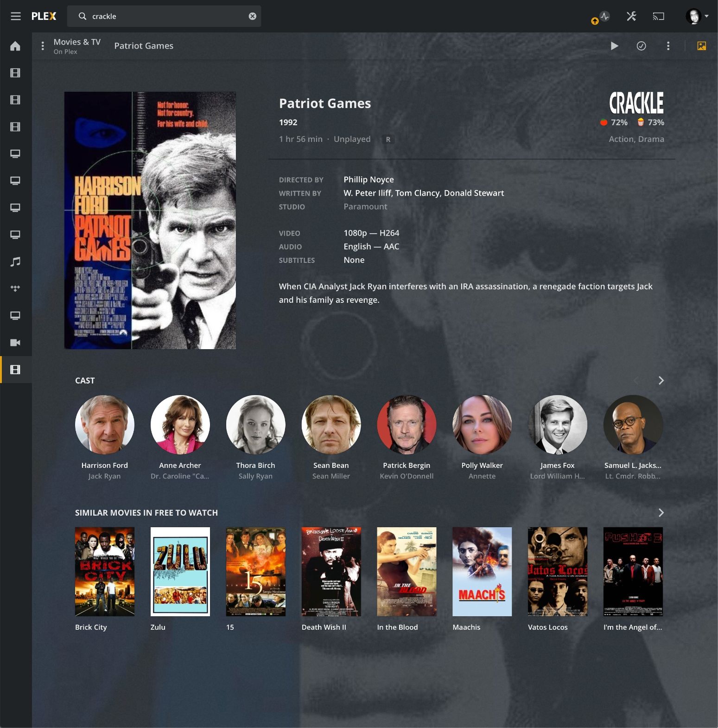Click writer Tom Clancy link

click(417, 193)
